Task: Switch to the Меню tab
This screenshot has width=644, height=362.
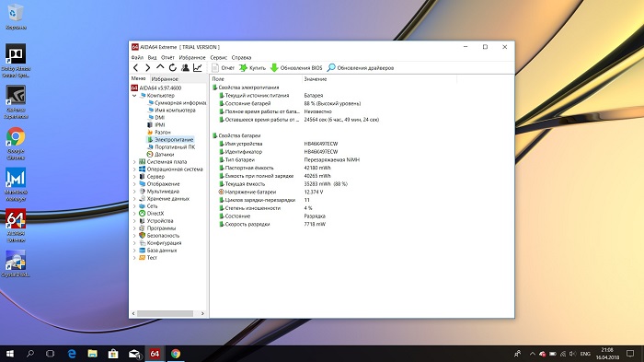Action: pyautogui.click(x=138, y=78)
